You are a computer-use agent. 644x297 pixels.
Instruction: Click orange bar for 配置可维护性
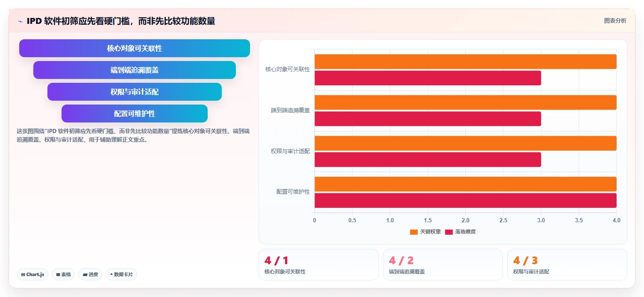tap(465, 184)
